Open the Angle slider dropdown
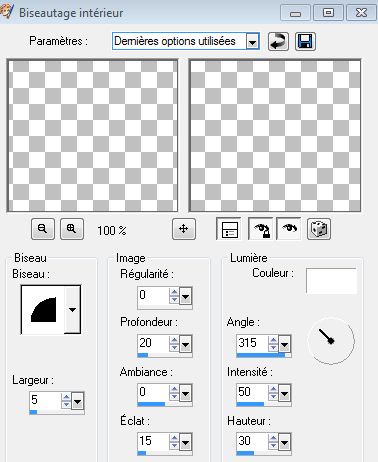The width and height of the screenshot is (378, 462). pos(284,344)
